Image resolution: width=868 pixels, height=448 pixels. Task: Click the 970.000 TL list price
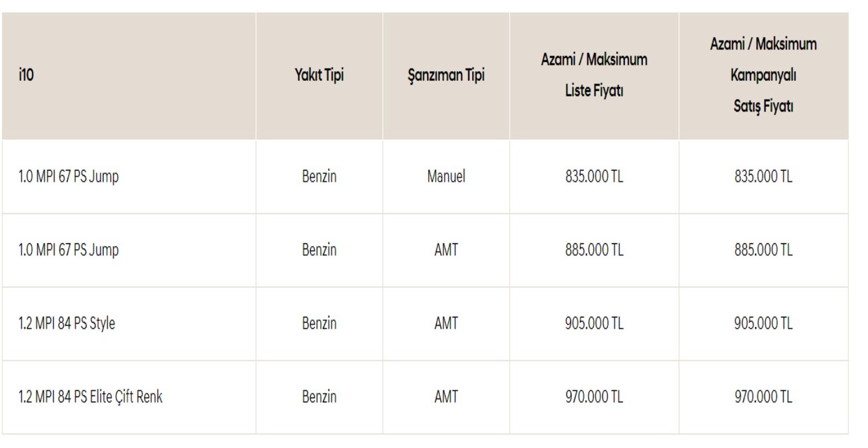pyautogui.click(x=594, y=397)
